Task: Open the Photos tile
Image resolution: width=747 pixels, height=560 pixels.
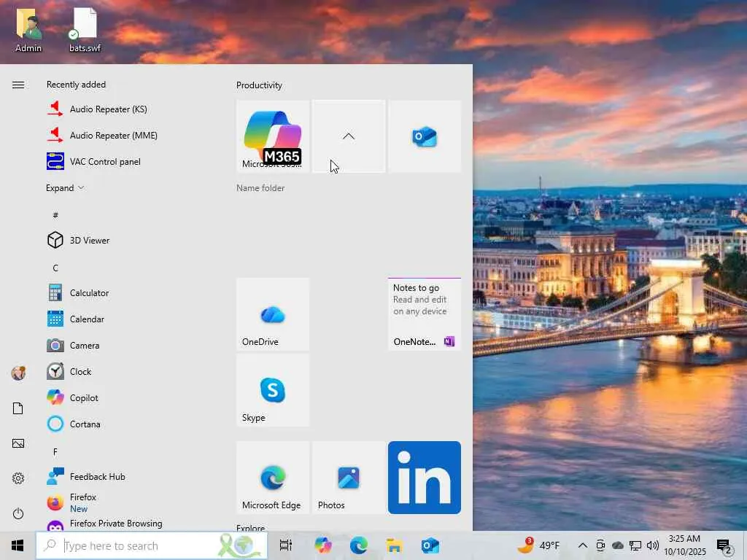Action: pyautogui.click(x=349, y=478)
